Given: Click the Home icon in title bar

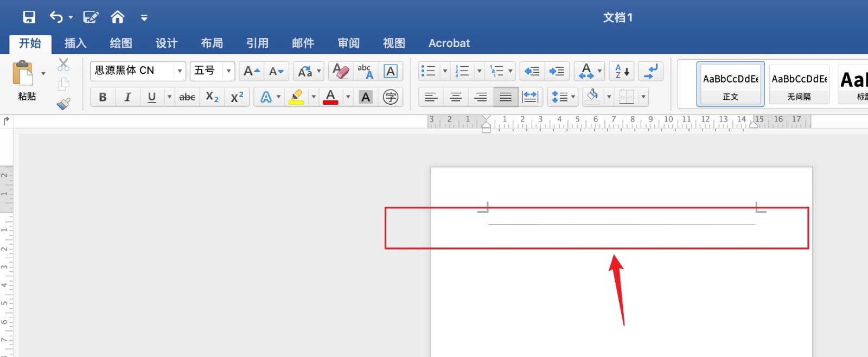Looking at the screenshot, I should coord(117,17).
